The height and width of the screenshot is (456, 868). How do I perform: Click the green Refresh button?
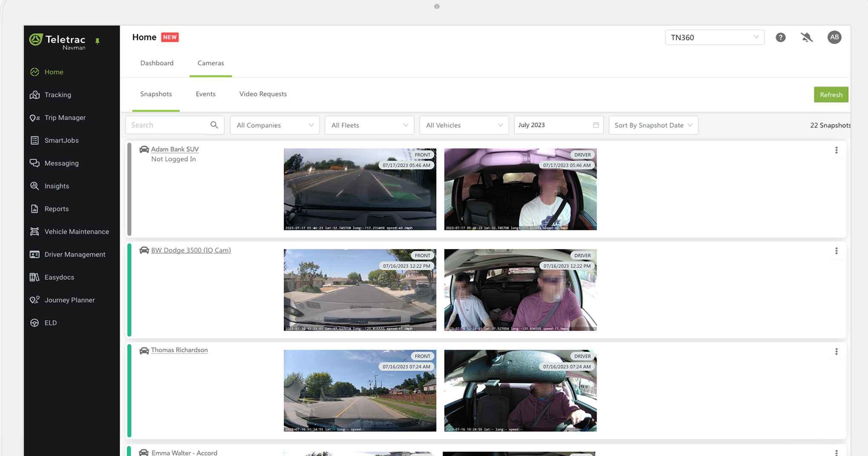831,95
